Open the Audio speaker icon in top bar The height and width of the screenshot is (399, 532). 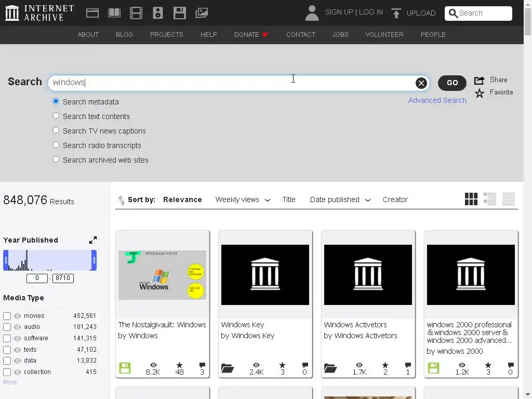point(158,13)
